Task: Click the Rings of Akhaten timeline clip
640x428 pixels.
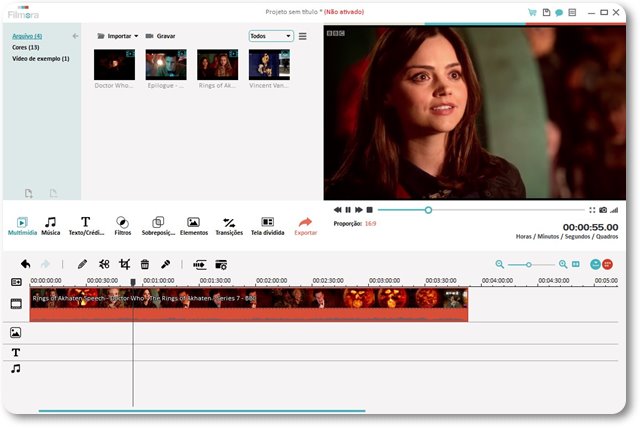Action: [249, 304]
